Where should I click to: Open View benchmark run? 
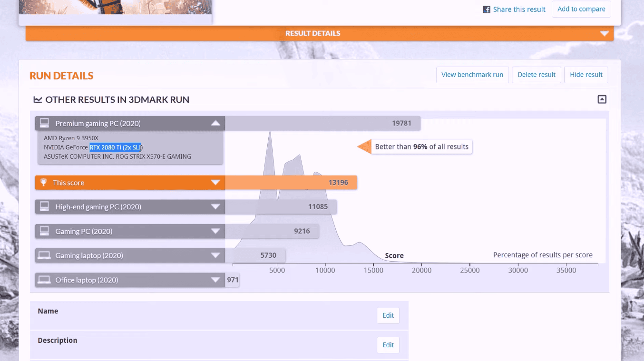[472, 75]
